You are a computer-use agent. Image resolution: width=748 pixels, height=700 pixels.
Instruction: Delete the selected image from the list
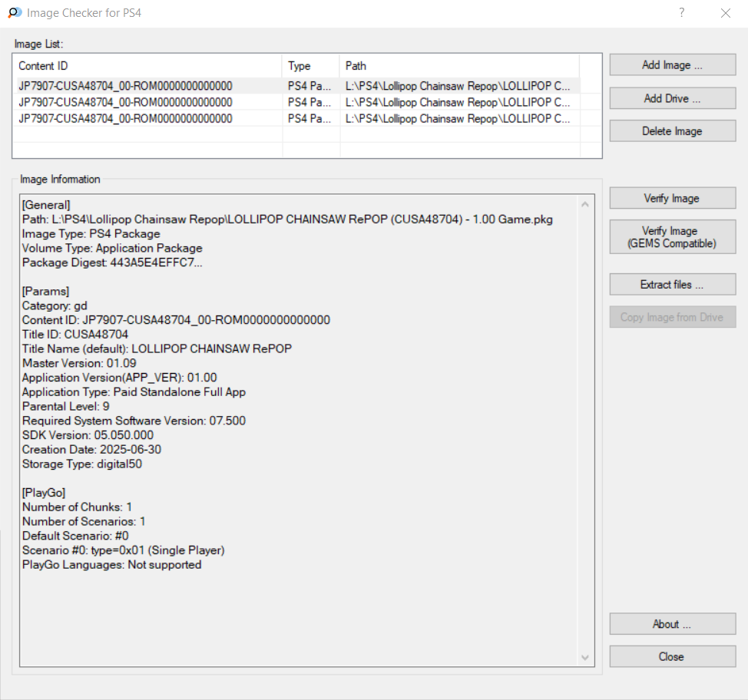(x=672, y=131)
